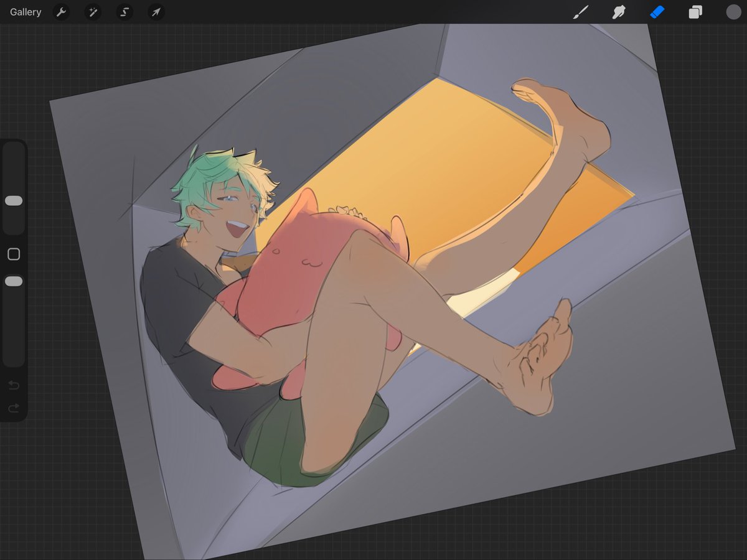Activate the Transform arrow tool
Image resolution: width=747 pixels, height=560 pixels.
click(156, 12)
